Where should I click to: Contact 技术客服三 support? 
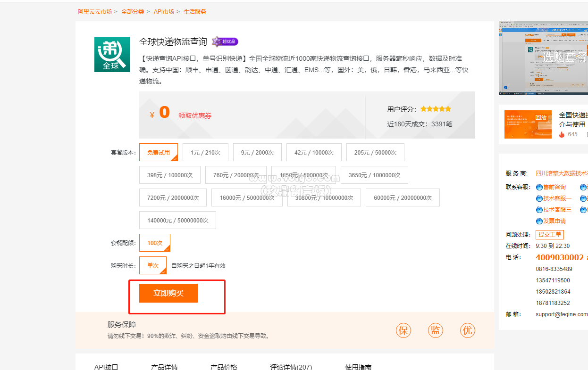click(557, 210)
